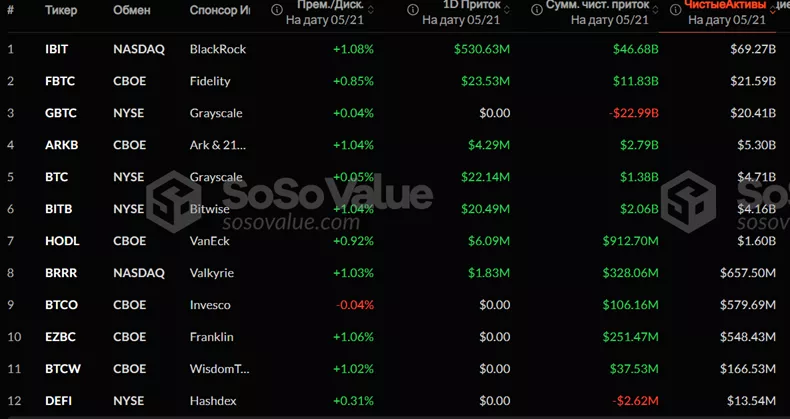This screenshot has height=419, width=790.
Task: Click the BlackRock sponsor name
Action: 217,49
